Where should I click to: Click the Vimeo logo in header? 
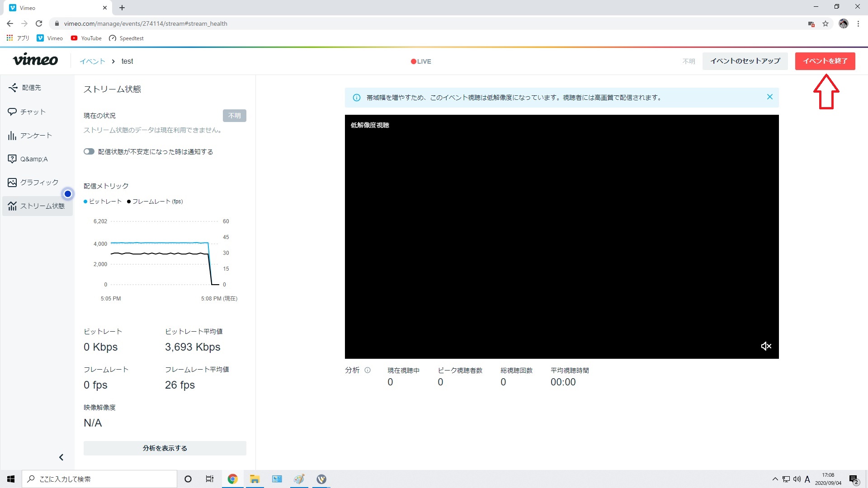pyautogui.click(x=35, y=60)
